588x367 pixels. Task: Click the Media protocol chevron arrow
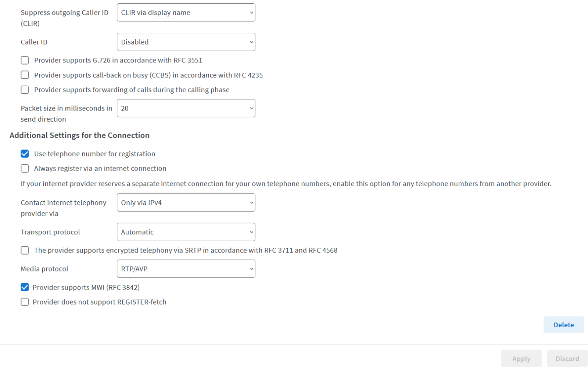(251, 269)
